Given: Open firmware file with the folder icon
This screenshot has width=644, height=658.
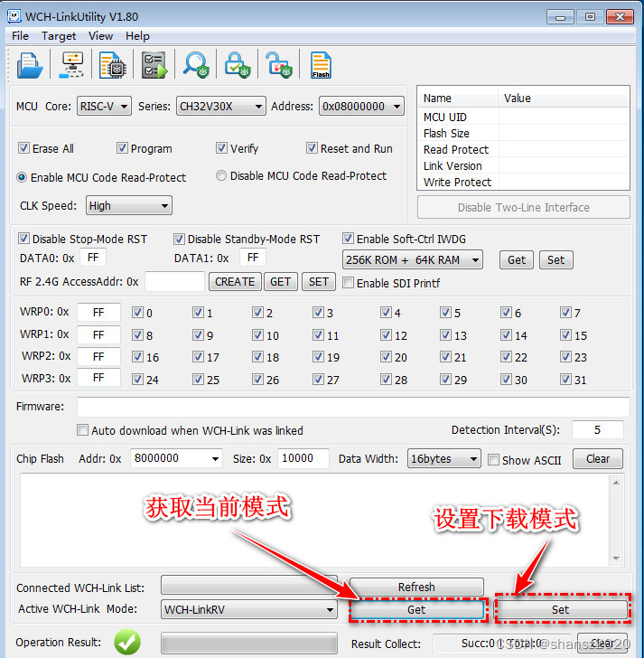Looking at the screenshot, I should tap(29, 65).
